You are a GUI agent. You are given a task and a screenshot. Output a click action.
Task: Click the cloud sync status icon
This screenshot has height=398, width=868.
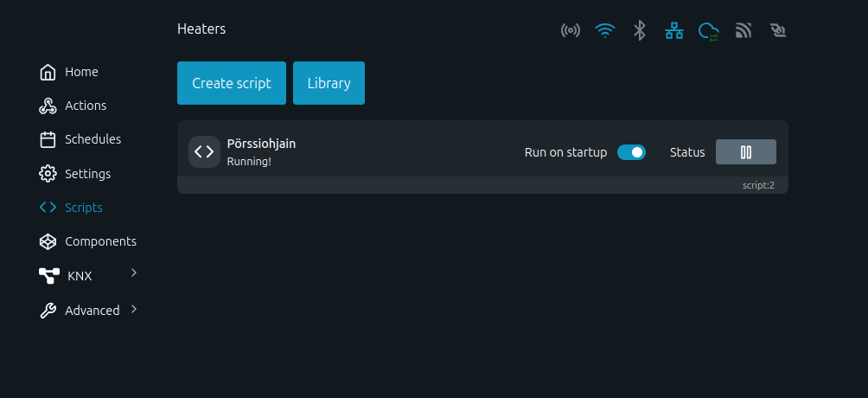709,31
